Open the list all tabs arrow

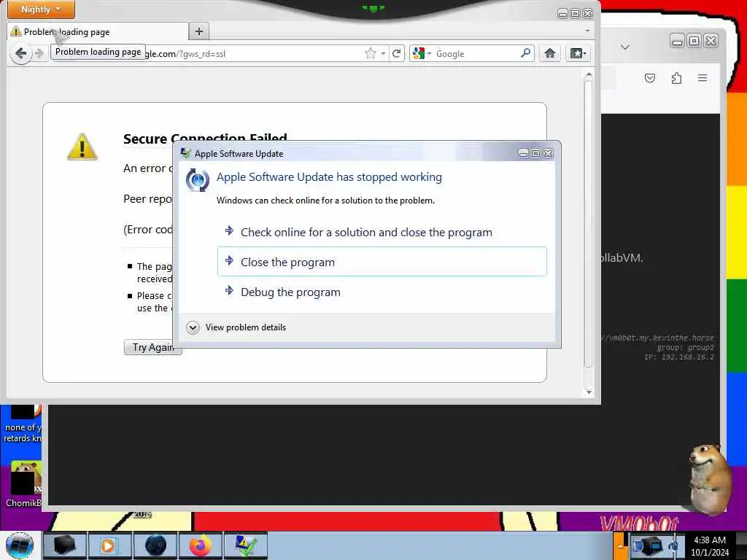[587, 31]
